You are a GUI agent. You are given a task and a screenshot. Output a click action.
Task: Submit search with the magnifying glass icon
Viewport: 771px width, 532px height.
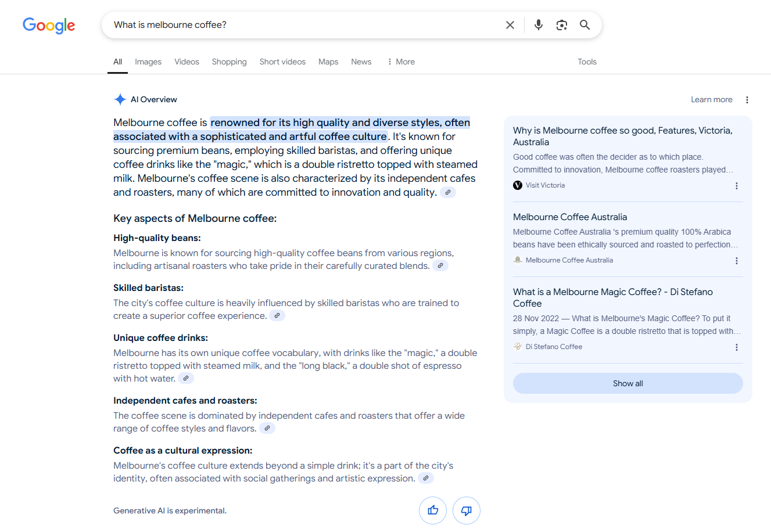(585, 25)
